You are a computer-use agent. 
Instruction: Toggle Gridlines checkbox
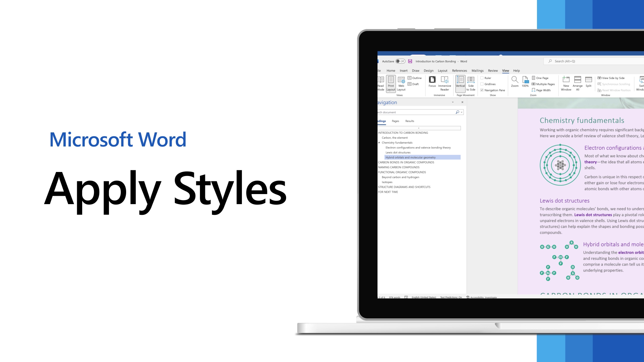[x=482, y=84]
